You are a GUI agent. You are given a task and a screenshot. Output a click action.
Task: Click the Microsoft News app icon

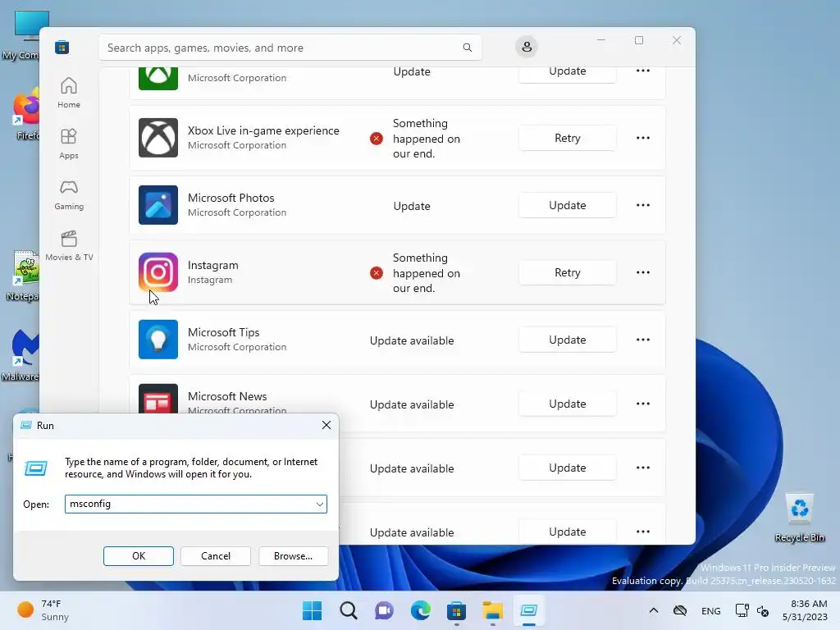(158, 399)
